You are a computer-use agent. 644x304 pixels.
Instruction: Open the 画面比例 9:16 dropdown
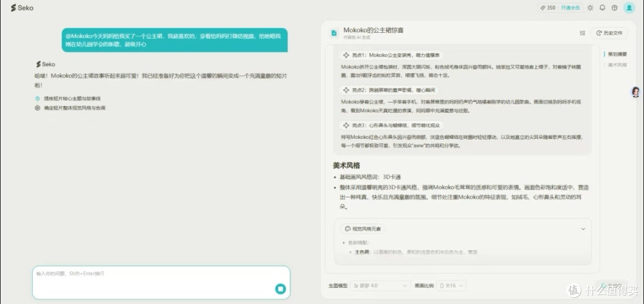pyautogui.click(x=451, y=285)
